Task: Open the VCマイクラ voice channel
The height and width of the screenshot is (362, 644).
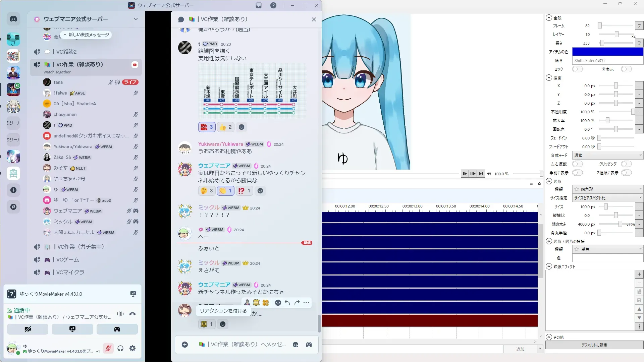Action: point(70,272)
